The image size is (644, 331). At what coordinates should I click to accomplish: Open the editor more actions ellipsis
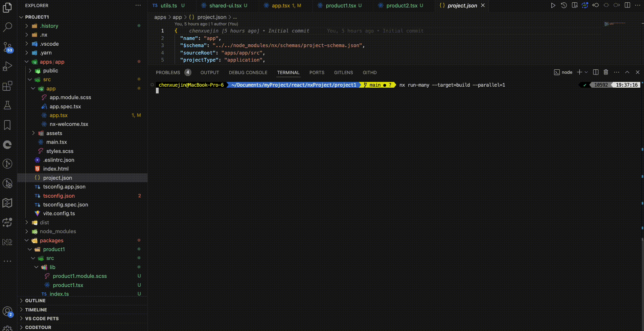tap(638, 5)
